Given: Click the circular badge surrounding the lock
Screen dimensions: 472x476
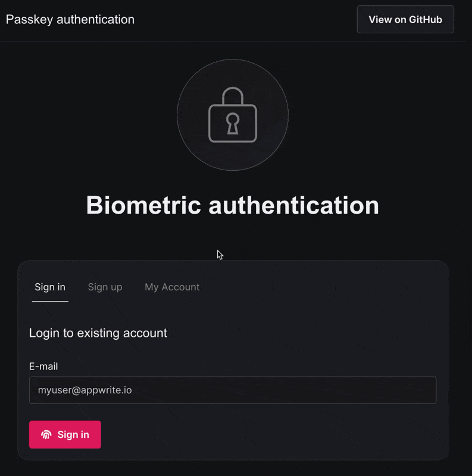Looking at the screenshot, I should click(233, 115).
